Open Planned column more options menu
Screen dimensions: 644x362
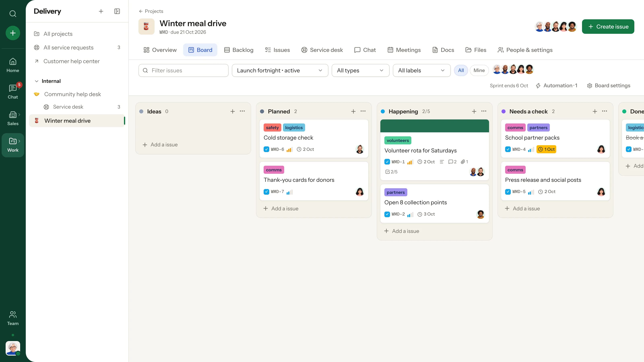(x=363, y=111)
